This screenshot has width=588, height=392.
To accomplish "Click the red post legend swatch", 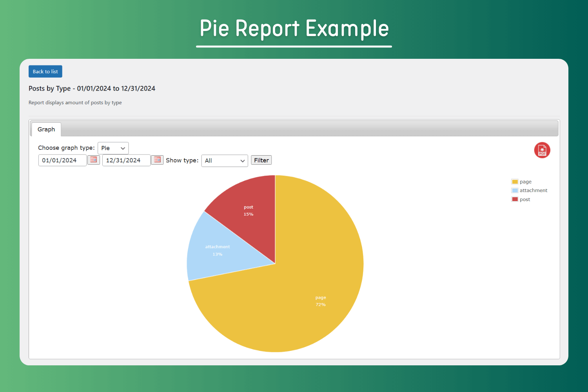I will pos(515,199).
